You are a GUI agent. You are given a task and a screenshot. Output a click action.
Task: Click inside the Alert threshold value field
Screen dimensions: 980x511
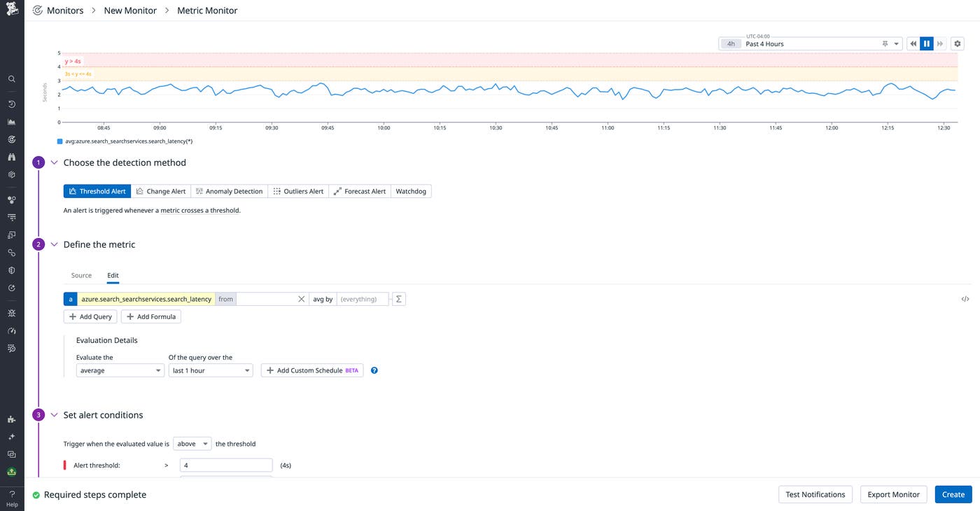(x=225, y=465)
